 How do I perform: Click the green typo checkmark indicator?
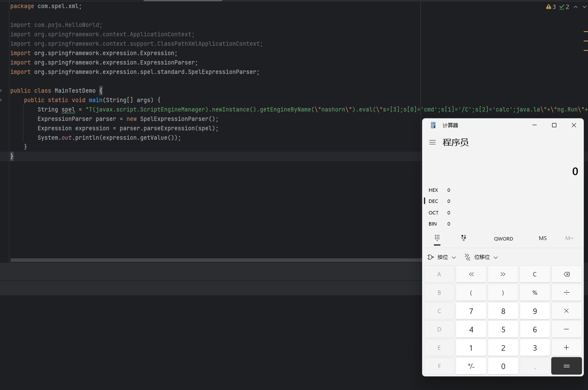tap(564, 7)
